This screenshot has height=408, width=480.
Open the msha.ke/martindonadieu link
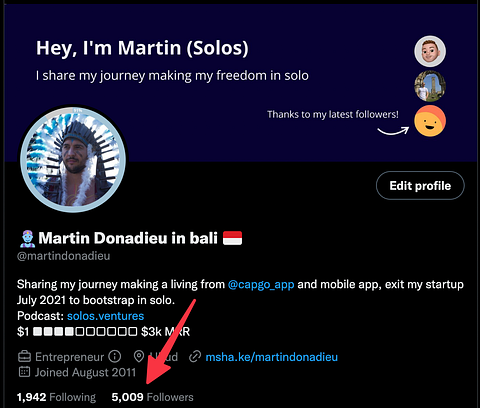coord(271,357)
